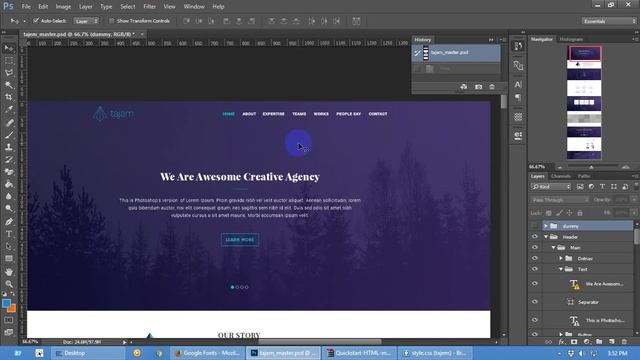640x360 pixels.
Task: Delete current state in History panel
Action: [492, 87]
